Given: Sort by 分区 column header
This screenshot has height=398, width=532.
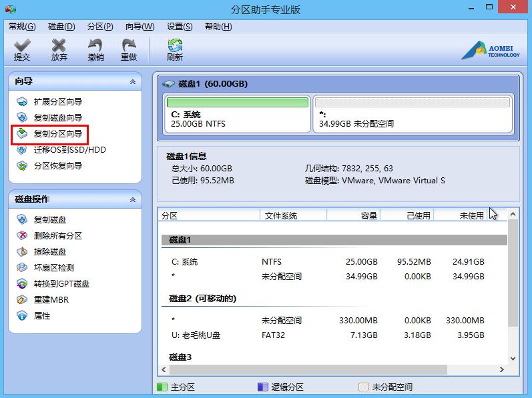Looking at the screenshot, I should pyautogui.click(x=209, y=215).
